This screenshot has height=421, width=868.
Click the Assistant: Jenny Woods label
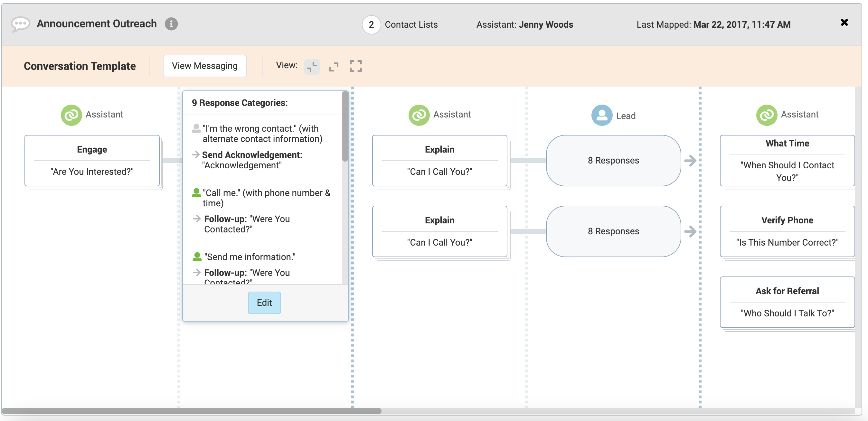(x=524, y=24)
